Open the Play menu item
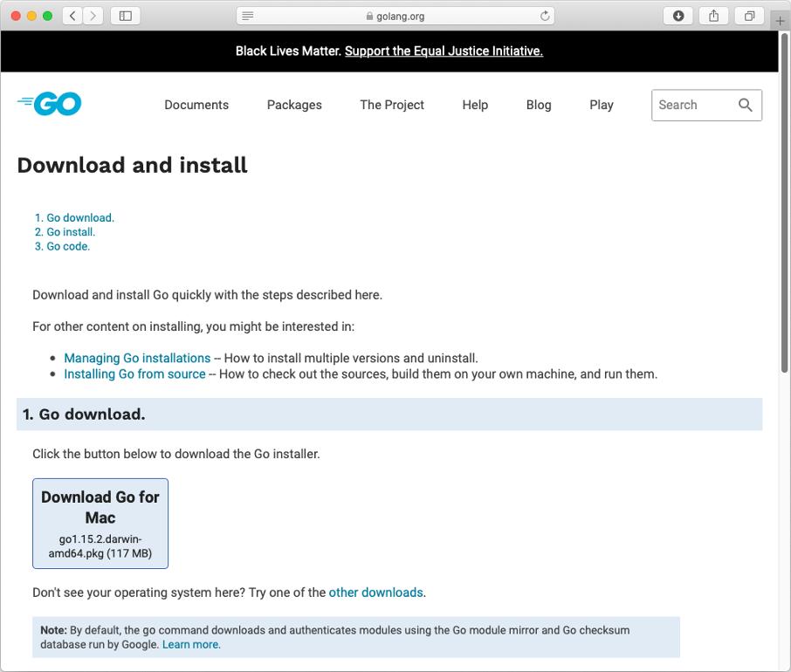The width and height of the screenshot is (791, 672). pos(602,105)
